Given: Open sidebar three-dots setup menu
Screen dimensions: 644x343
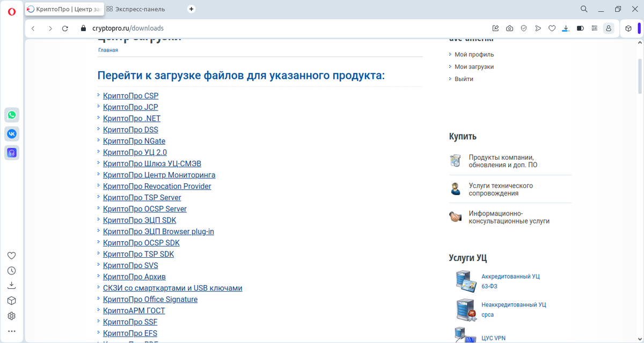Looking at the screenshot, I should pyautogui.click(x=12, y=331).
